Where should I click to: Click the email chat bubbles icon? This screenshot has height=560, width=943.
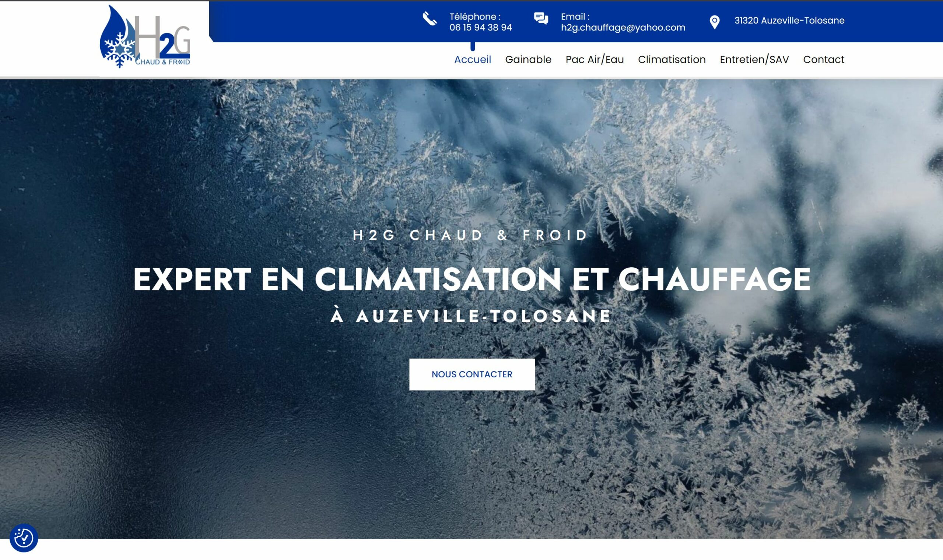pos(541,18)
